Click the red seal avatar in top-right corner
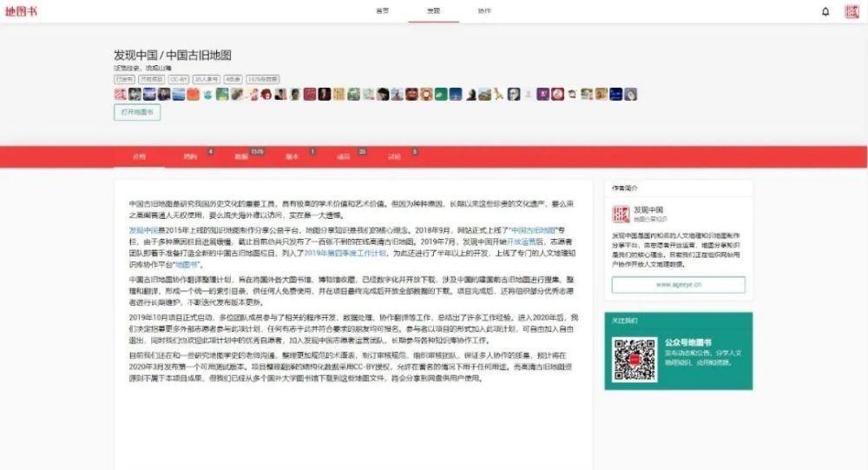Image resolution: width=868 pixels, height=470 pixels. coord(852,11)
